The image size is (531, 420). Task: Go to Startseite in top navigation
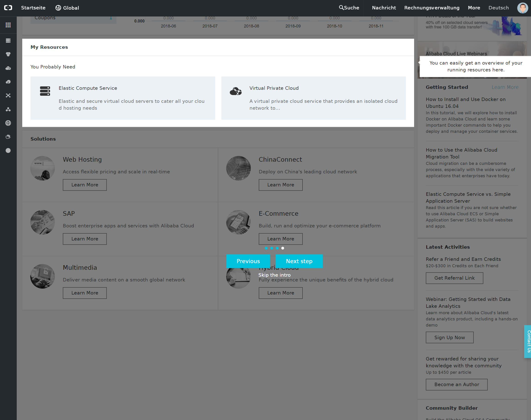point(33,8)
